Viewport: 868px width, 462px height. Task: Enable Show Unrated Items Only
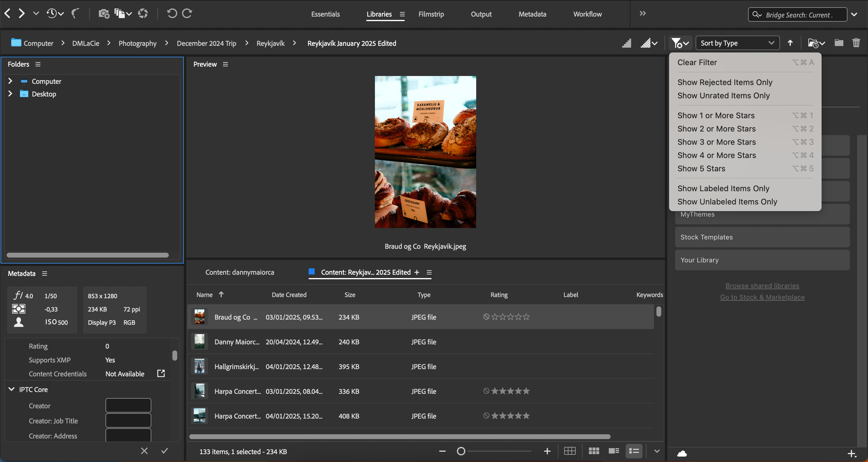point(723,95)
